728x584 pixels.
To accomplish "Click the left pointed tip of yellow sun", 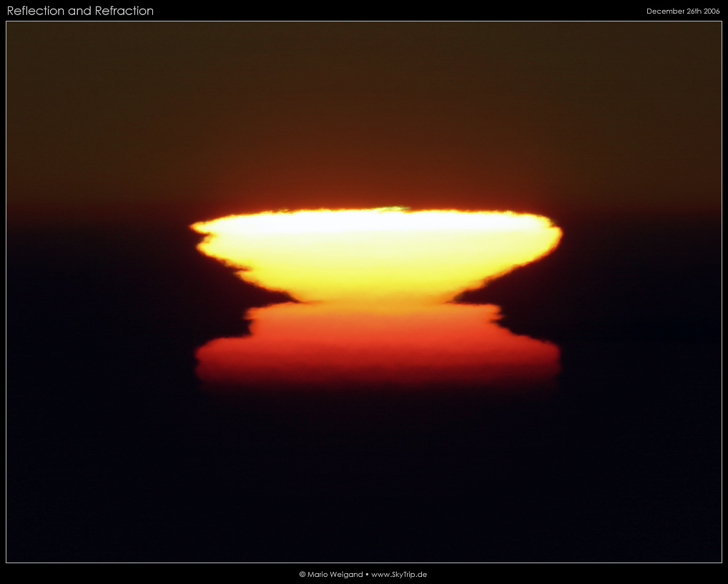I will [x=195, y=228].
